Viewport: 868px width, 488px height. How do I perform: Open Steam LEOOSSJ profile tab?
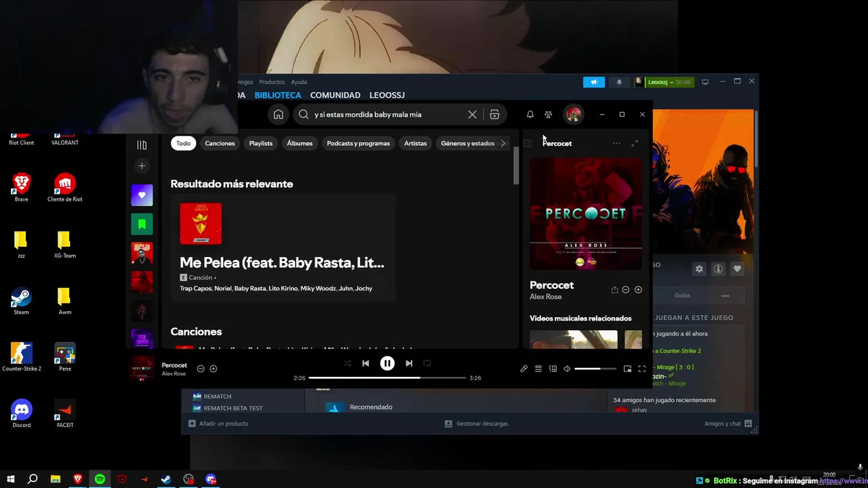pos(387,96)
